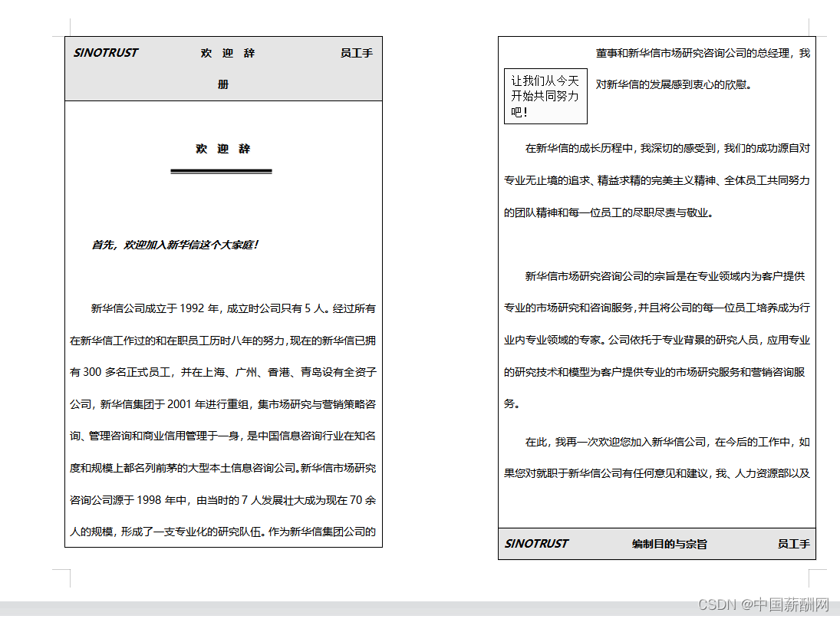Click the line starting '的研究技术和模型为客户提供'
This screenshot has height=619, width=840.
coord(654,372)
